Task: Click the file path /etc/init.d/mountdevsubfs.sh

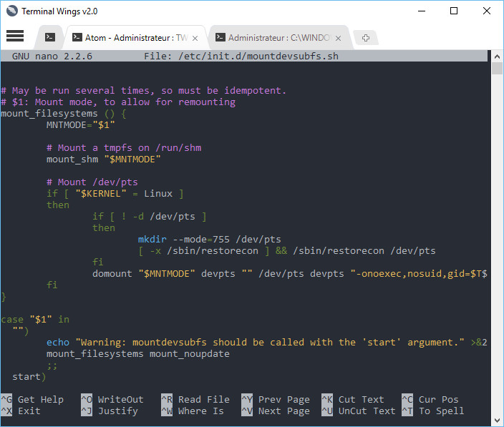Action: pos(258,57)
